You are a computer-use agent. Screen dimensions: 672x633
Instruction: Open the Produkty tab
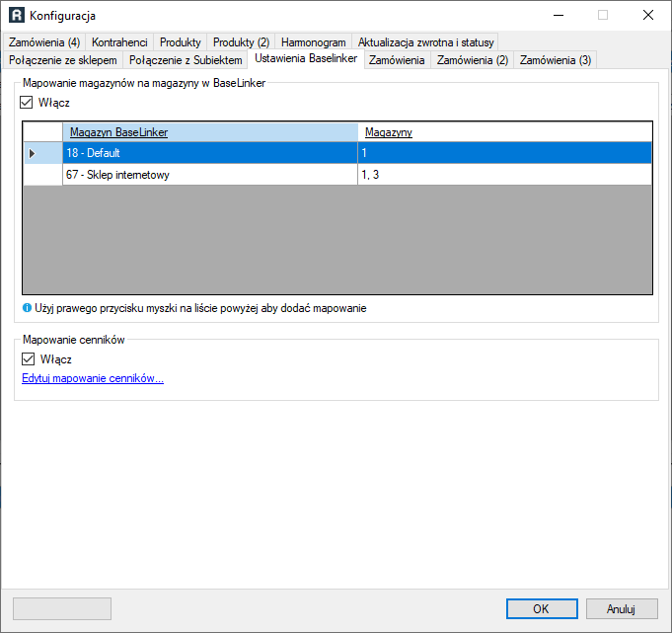coord(180,42)
